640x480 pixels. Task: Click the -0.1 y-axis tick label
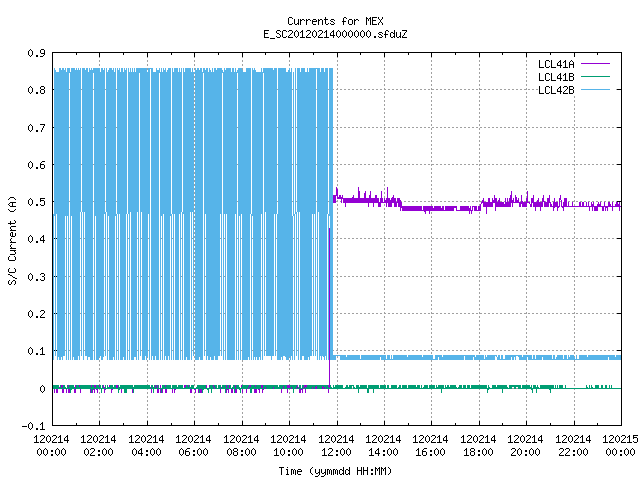coord(33,426)
